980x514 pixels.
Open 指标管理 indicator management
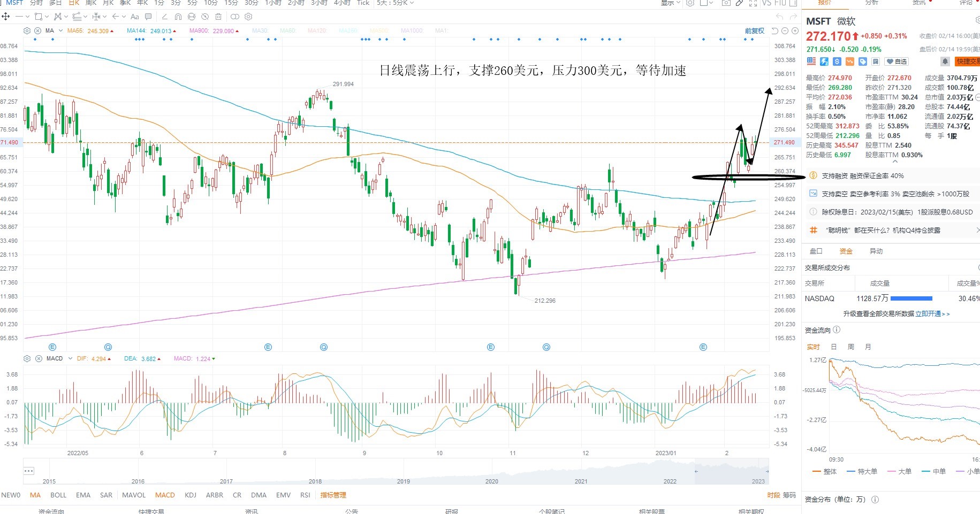pos(333,495)
